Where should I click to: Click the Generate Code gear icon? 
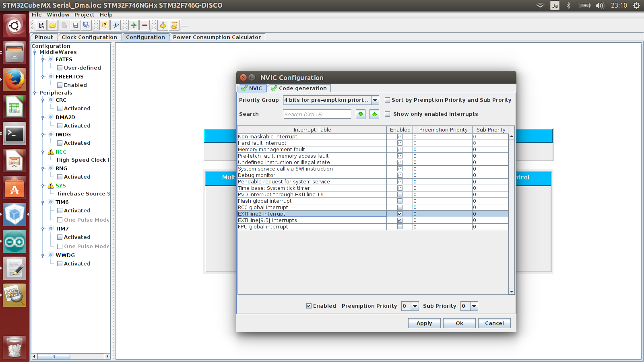click(163, 25)
